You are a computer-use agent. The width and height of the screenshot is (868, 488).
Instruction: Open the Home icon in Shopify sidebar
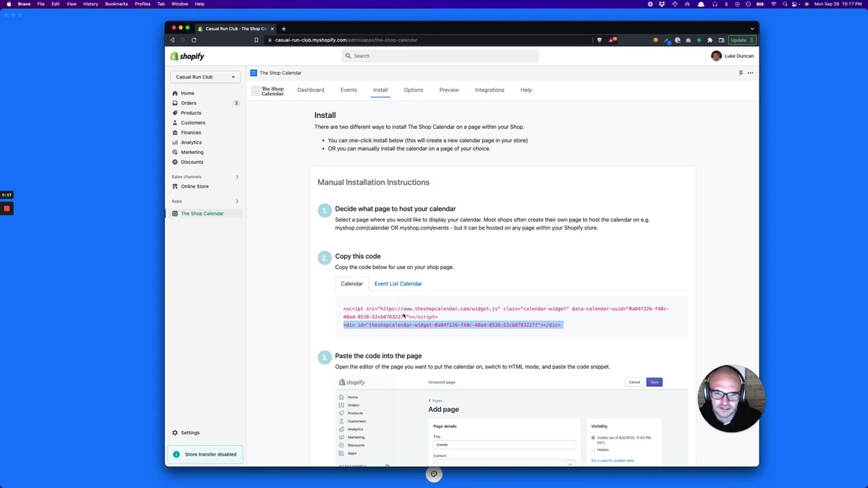[175, 94]
